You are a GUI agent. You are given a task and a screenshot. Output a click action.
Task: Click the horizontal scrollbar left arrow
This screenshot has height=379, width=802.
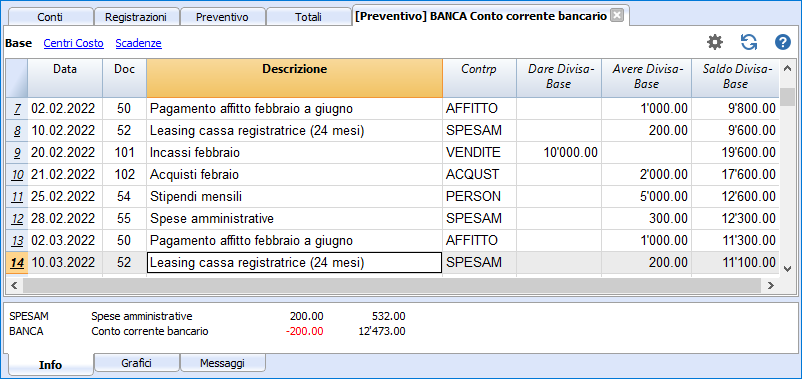click(14, 286)
